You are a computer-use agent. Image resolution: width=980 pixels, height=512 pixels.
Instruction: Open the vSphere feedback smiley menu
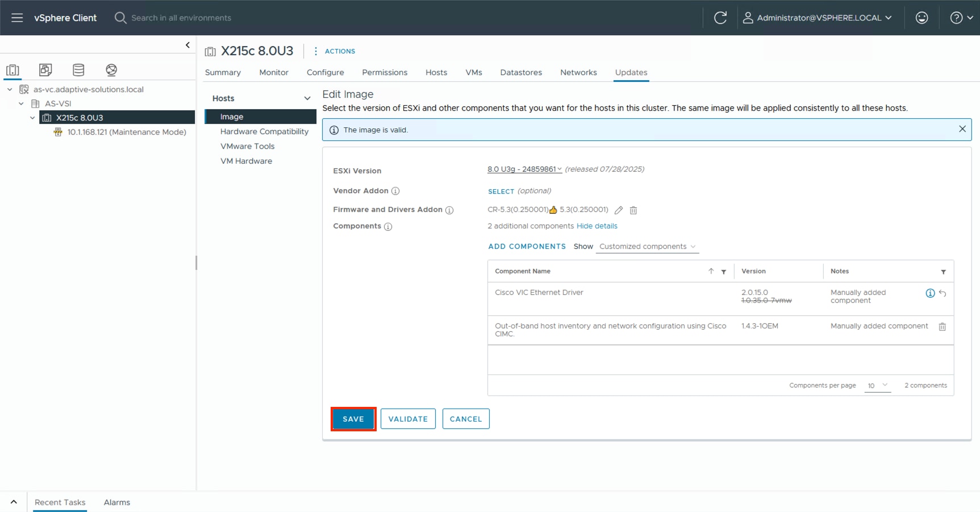coord(921,18)
